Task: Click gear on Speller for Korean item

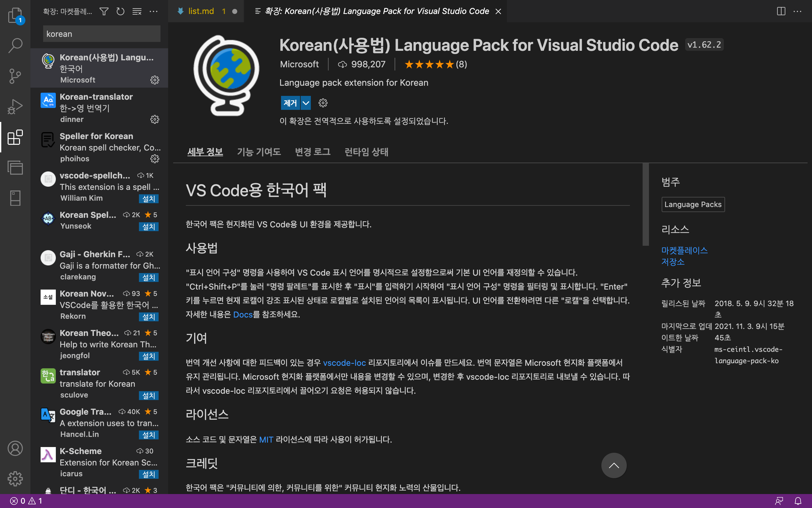Action: (x=155, y=158)
